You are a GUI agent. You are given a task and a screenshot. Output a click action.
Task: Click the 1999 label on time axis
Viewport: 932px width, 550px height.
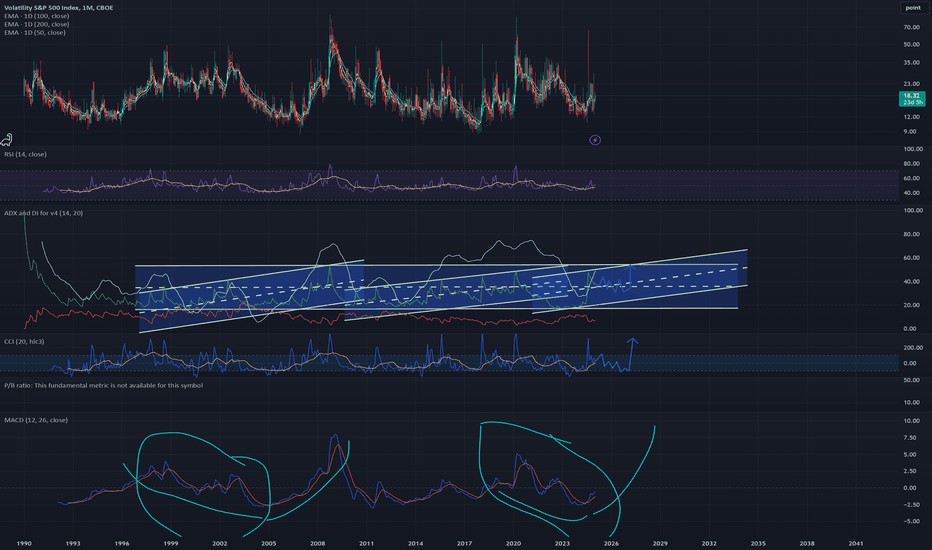click(171, 543)
